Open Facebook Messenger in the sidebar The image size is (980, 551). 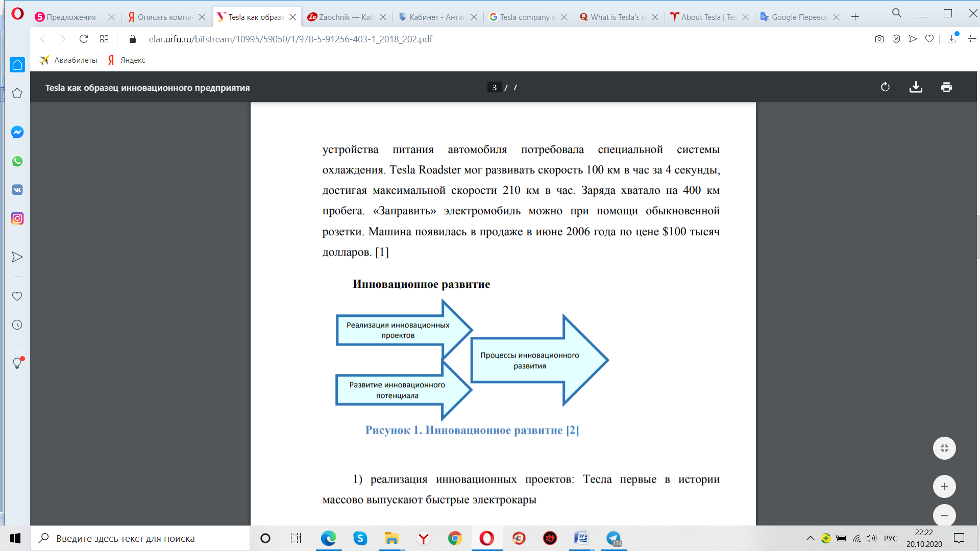coord(17,133)
